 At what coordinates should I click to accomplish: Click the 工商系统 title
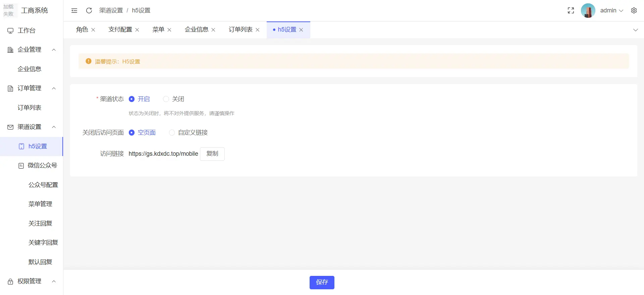tap(35, 10)
